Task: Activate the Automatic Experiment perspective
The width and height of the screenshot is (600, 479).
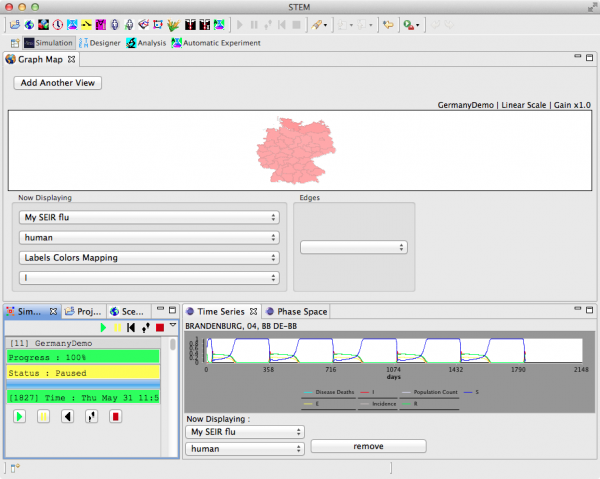Action: coord(215,43)
